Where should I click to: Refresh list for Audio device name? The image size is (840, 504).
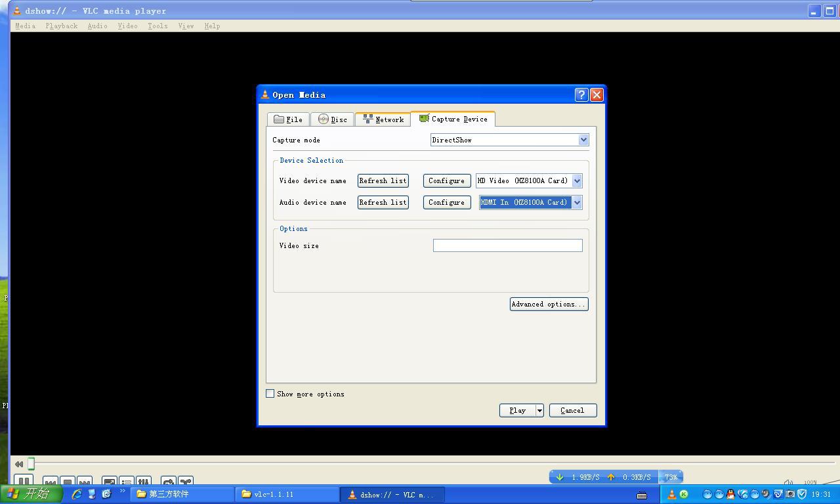point(383,202)
